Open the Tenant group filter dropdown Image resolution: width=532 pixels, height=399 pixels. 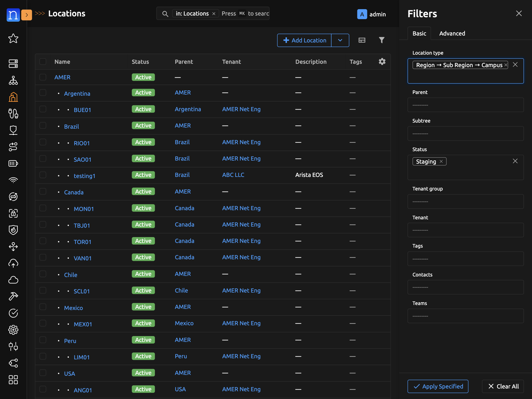tap(465, 202)
